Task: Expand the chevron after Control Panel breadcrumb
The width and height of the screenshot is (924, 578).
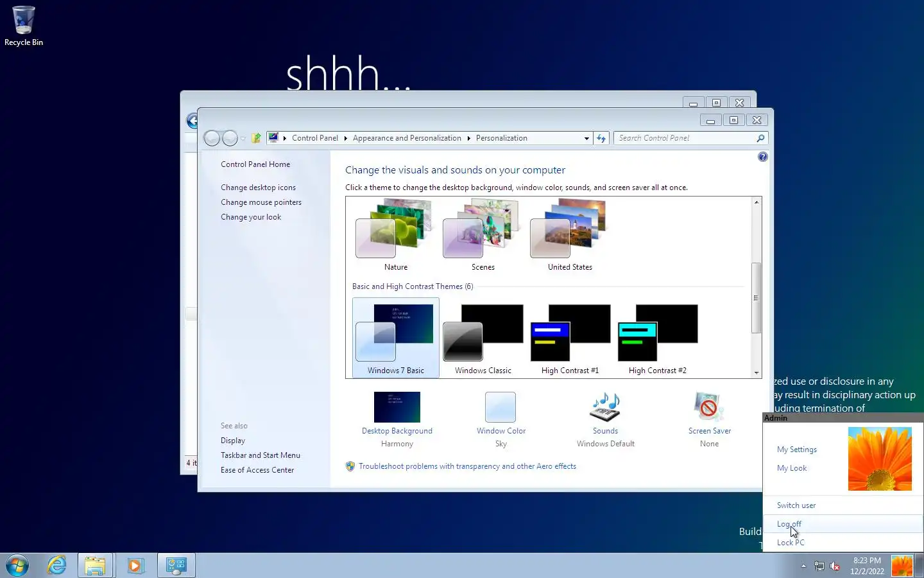Action: point(345,138)
